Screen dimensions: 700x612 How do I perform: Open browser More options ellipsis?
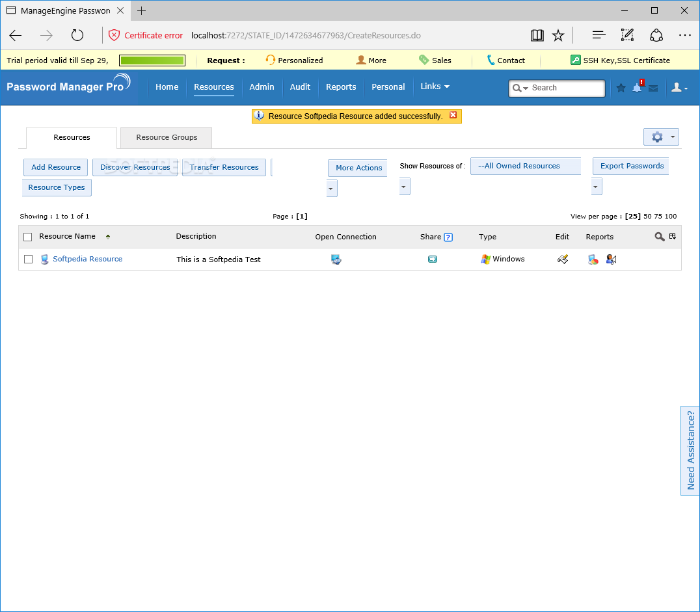point(685,35)
